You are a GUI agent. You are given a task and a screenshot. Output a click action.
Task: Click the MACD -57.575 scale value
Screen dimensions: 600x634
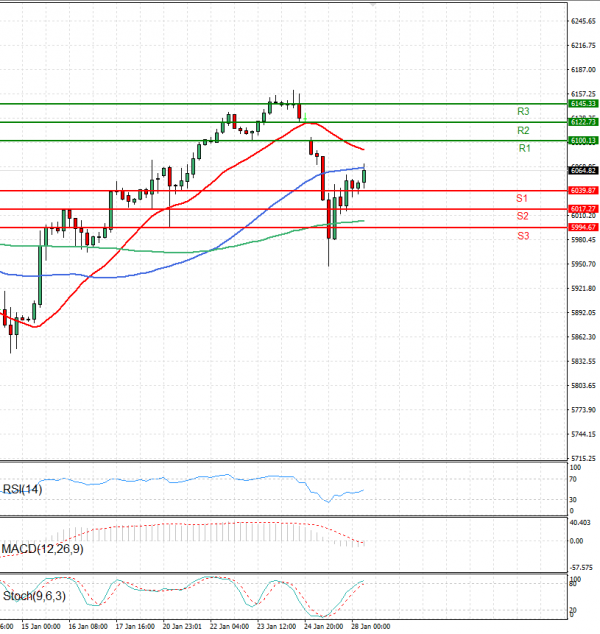pyautogui.click(x=581, y=568)
